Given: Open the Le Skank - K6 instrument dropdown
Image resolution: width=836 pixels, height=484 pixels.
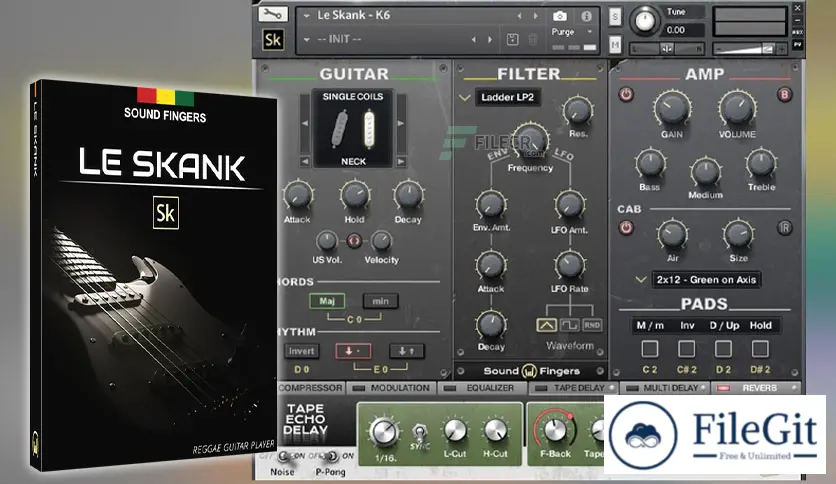Looking at the screenshot, I should (x=307, y=16).
